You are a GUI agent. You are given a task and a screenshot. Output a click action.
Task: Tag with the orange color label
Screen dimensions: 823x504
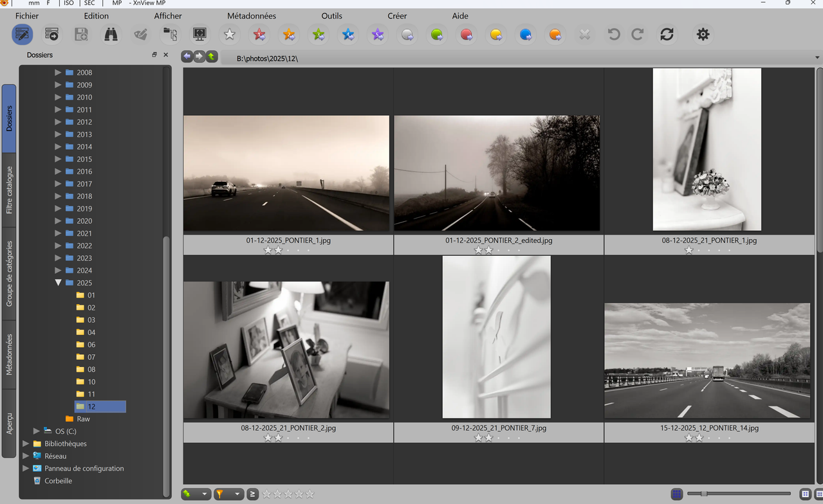coord(555,34)
